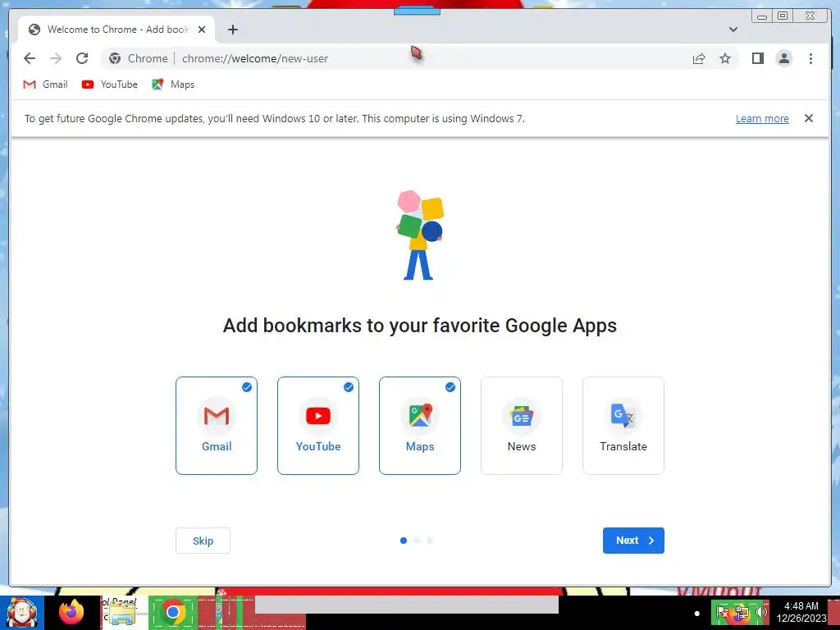This screenshot has width=840, height=630.
Task: Open the Maps bookmark in bookmarks bar
Action: 173,84
